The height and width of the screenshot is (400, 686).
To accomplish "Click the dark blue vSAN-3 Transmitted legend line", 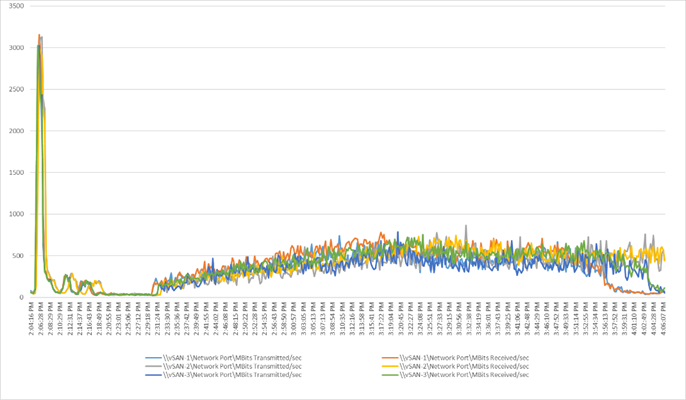I will (153, 375).
